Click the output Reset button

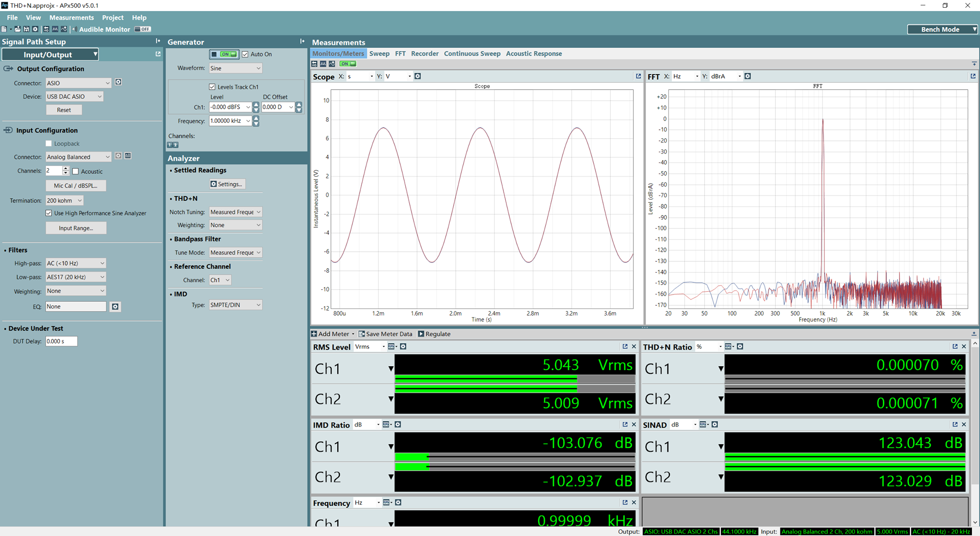point(64,110)
